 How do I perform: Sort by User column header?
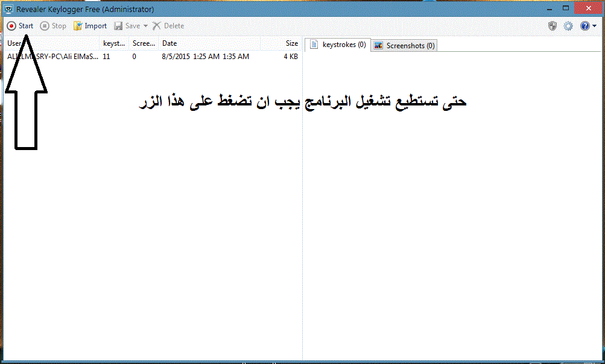[x=52, y=43]
